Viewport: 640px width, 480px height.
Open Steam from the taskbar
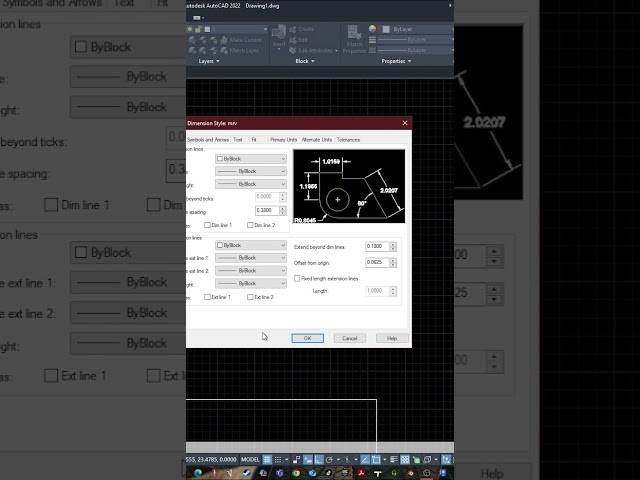tap(246, 473)
